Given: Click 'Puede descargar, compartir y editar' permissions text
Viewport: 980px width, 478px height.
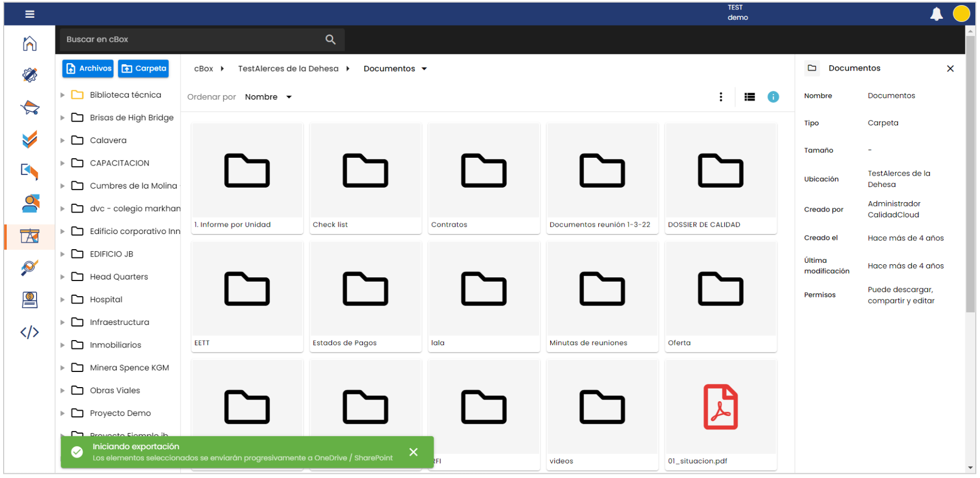Looking at the screenshot, I should pyautogui.click(x=901, y=295).
